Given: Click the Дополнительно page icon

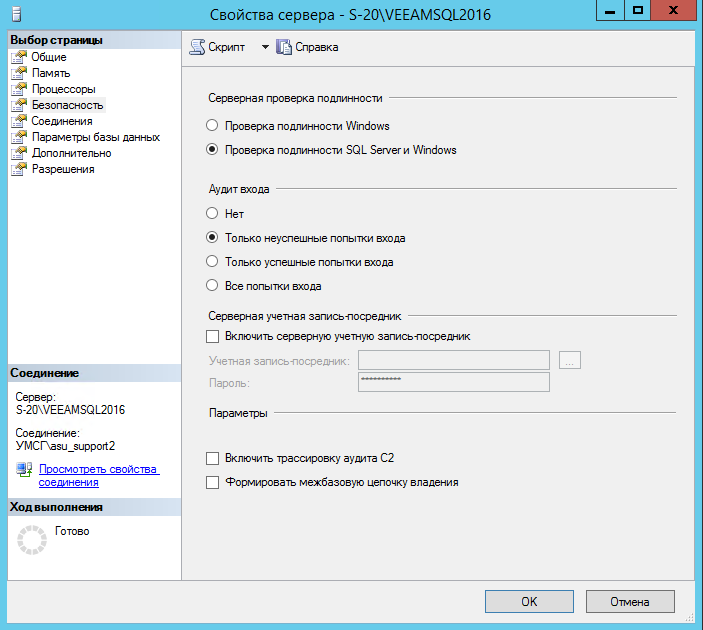Looking at the screenshot, I should point(19,153).
